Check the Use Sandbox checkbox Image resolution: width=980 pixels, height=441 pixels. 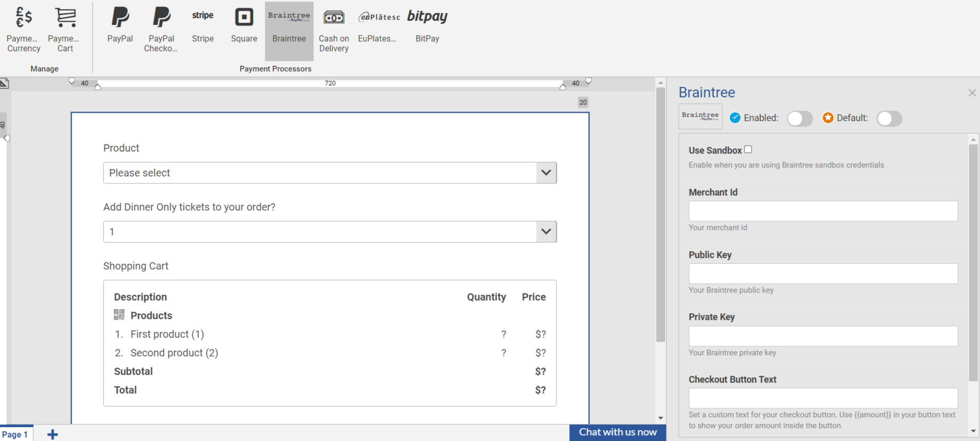pos(748,150)
